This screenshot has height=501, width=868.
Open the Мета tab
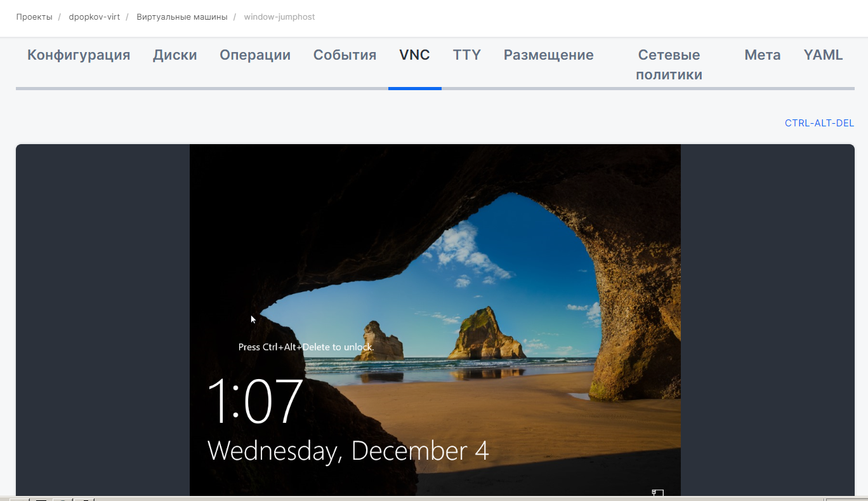762,55
